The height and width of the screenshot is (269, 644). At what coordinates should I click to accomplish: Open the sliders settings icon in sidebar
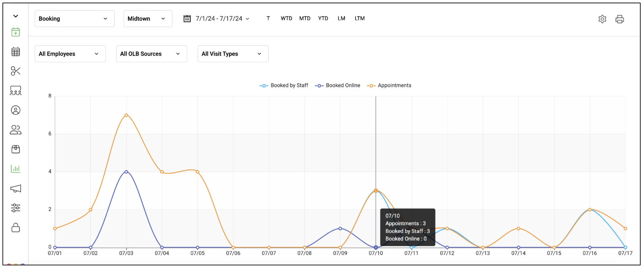[x=15, y=208]
